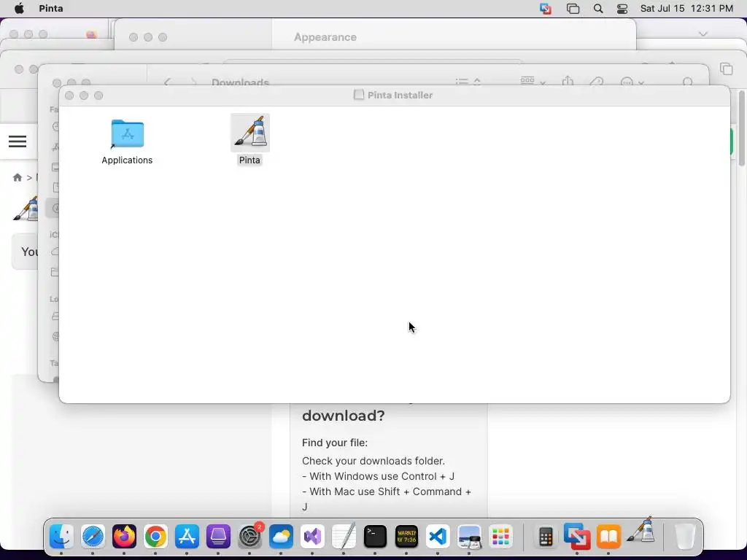747x560 pixels.
Task: Open Preview from the Dock
Action: coord(469,537)
